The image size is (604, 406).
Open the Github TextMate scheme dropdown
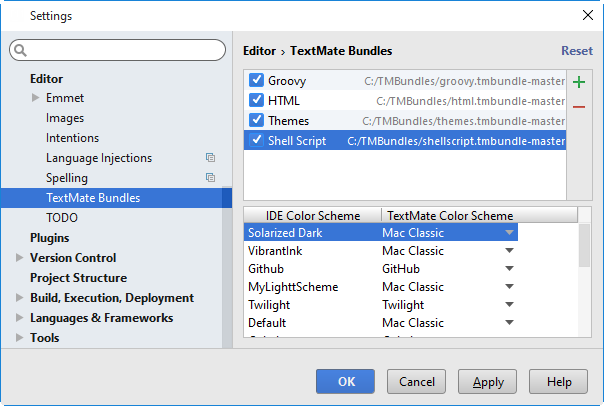pos(510,269)
